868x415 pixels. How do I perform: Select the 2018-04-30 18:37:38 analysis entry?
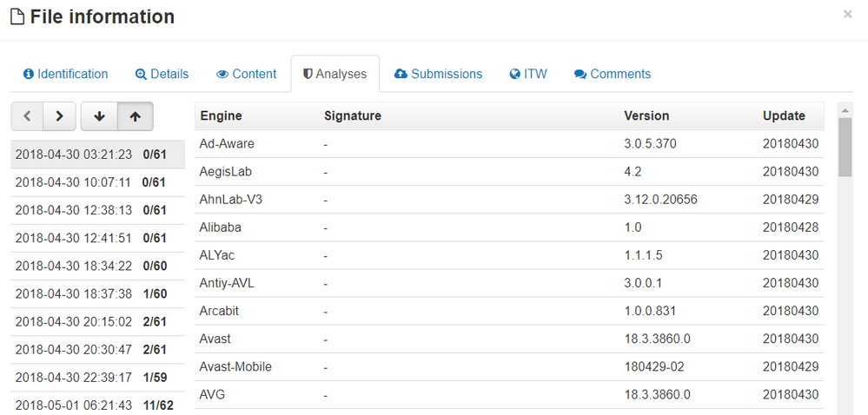tap(97, 294)
